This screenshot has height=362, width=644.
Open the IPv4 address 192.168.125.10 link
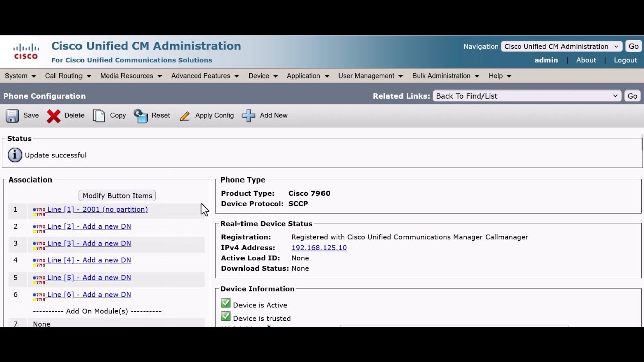click(319, 248)
